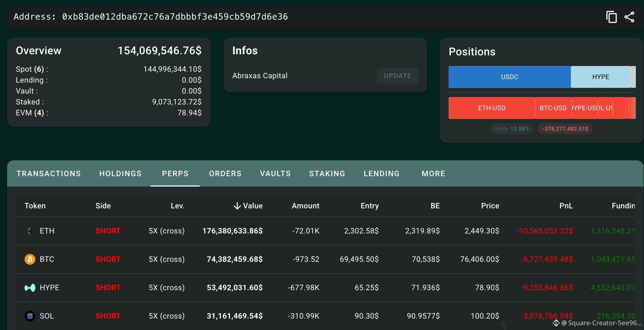644x330 pixels.
Task: Click the share icon next to address
Action: coord(629,17)
